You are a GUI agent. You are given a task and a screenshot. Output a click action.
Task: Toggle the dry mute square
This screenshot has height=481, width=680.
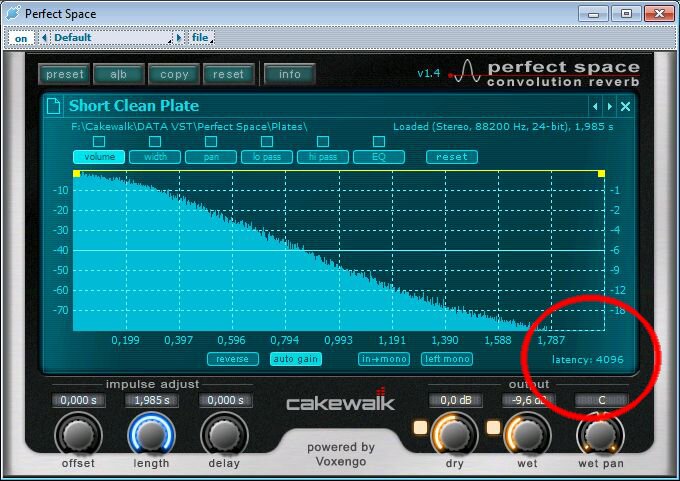click(x=420, y=427)
